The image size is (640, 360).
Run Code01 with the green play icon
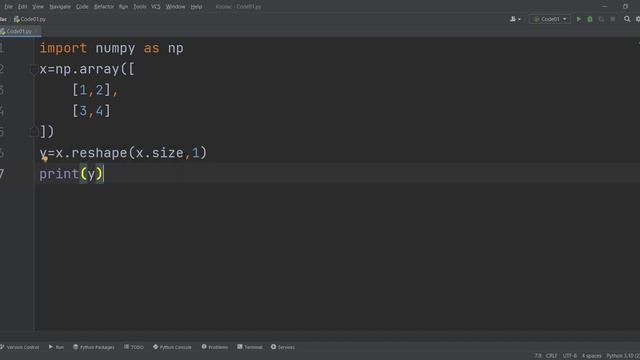click(578, 19)
